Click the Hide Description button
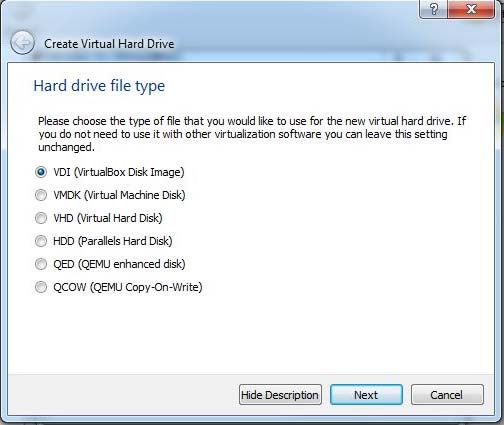 click(280, 395)
